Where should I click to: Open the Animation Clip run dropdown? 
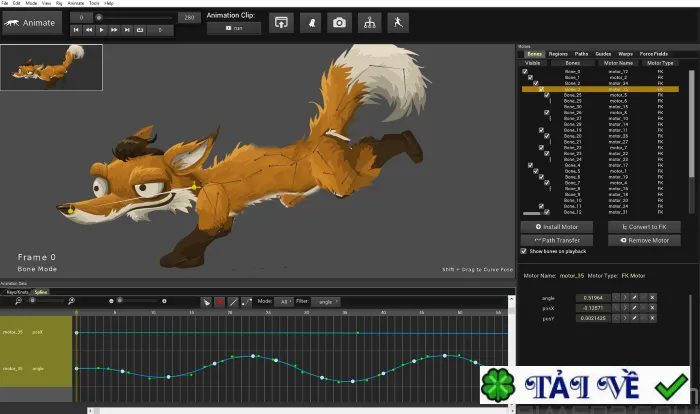pos(234,28)
